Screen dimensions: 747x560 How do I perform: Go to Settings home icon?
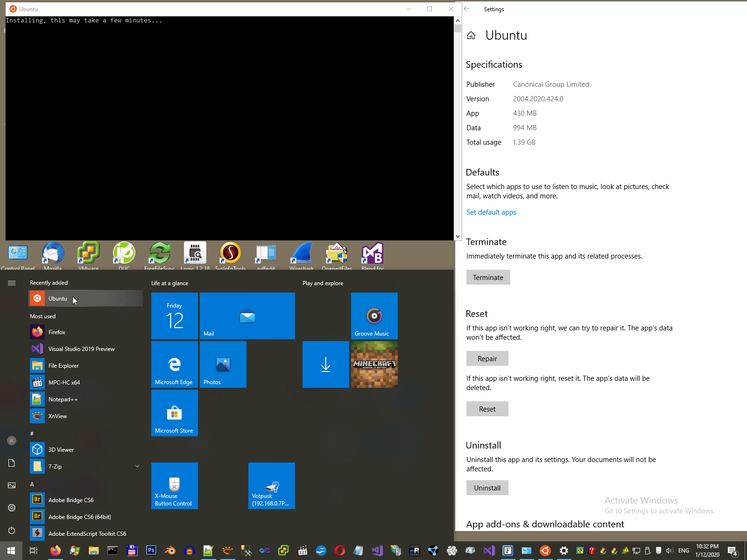click(x=471, y=35)
